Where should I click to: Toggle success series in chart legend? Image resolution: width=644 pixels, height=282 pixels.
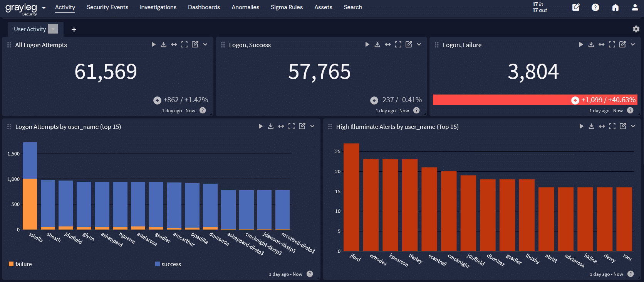click(168, 264)
